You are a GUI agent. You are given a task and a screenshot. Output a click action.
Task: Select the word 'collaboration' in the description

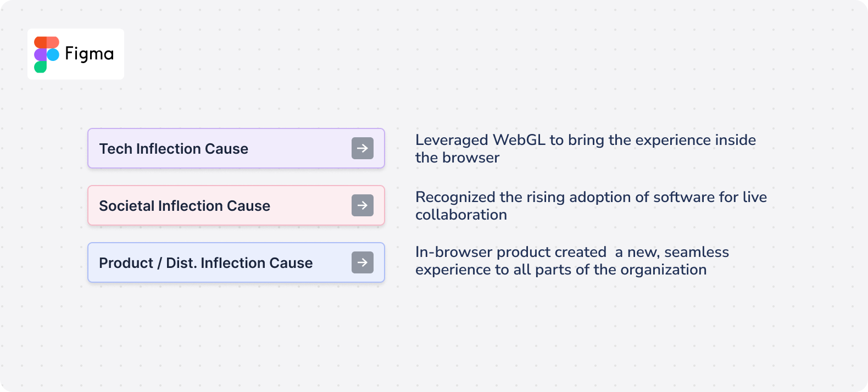[x=461, y=215]
